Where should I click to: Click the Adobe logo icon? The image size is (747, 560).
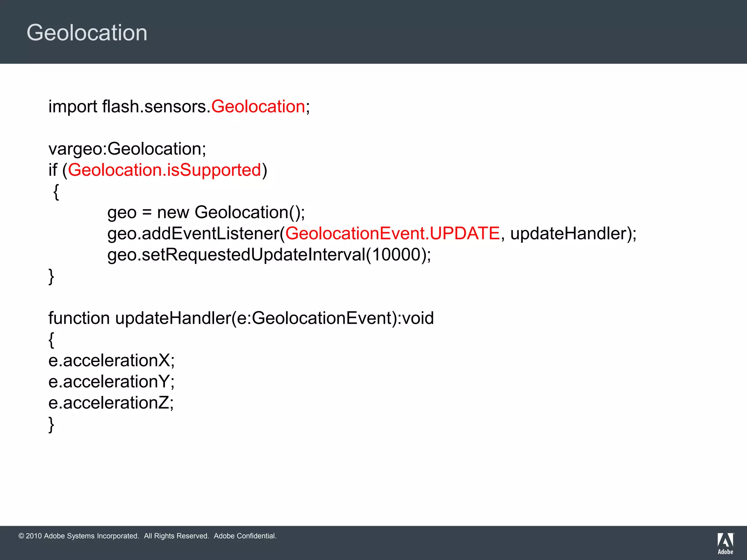tap(725, 543)
